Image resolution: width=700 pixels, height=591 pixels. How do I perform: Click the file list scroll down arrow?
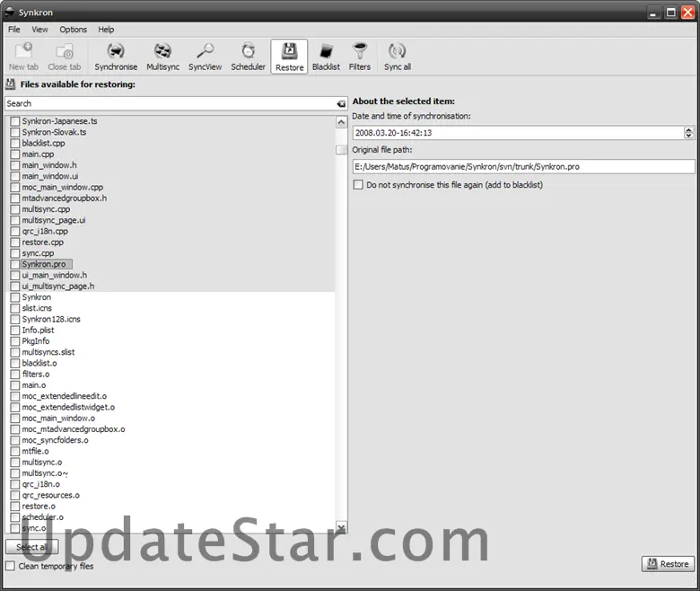click(x=342, y=527)
